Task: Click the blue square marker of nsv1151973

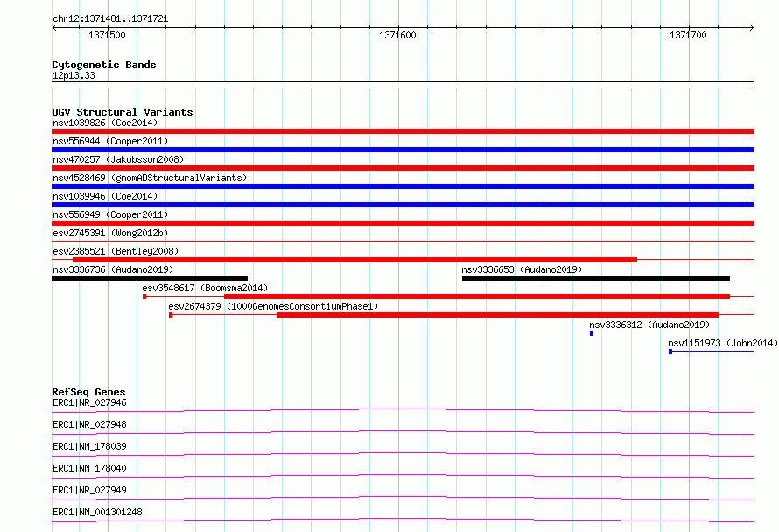Action: coord(670,352)
